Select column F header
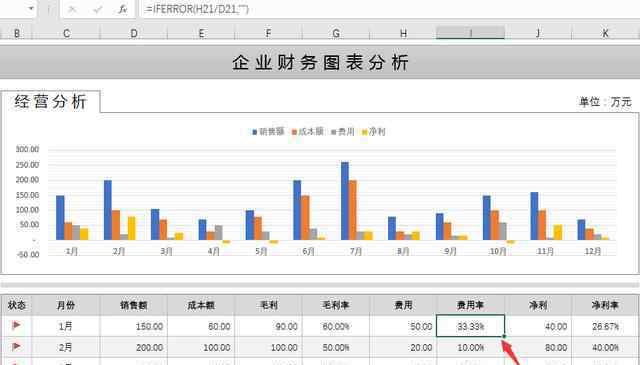 coord(268,33)
